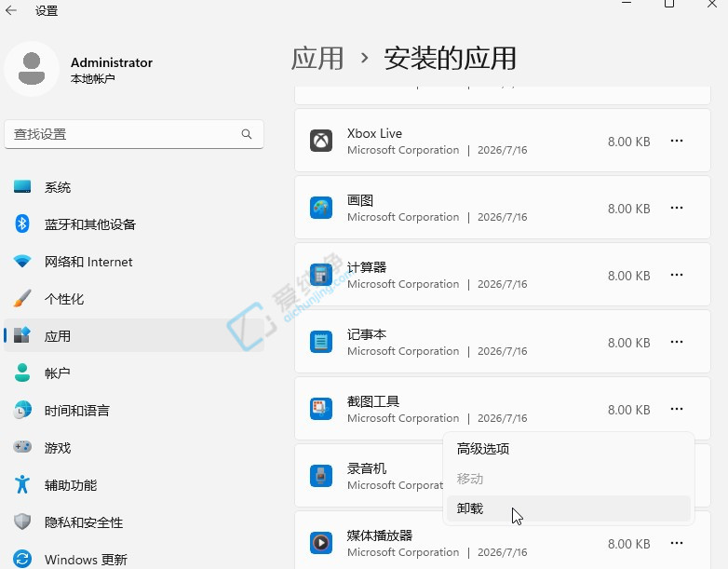Open more options for 计算器

[677, 275]
